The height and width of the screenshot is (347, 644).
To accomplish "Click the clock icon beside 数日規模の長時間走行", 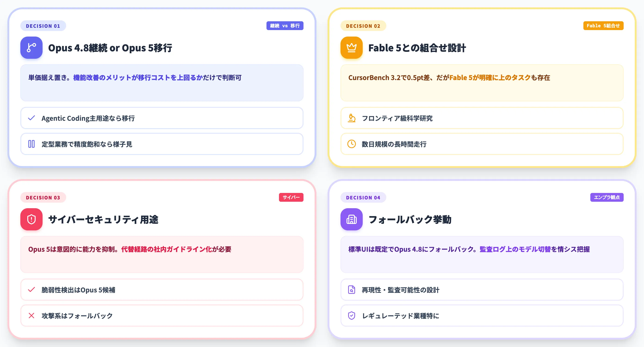I will 352,144.
